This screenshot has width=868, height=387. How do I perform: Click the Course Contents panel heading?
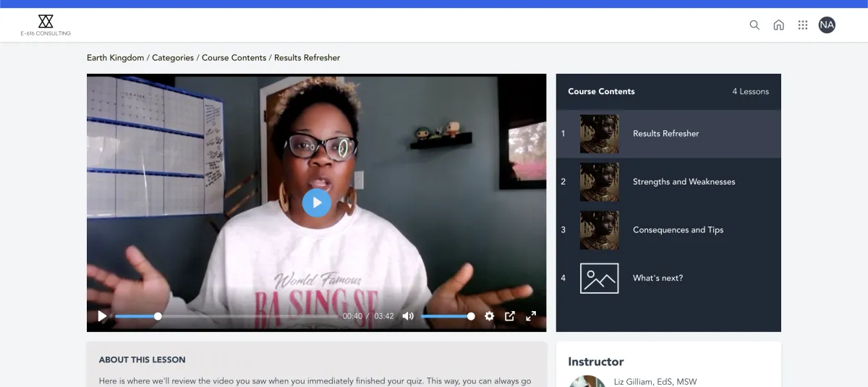[601, 92]
